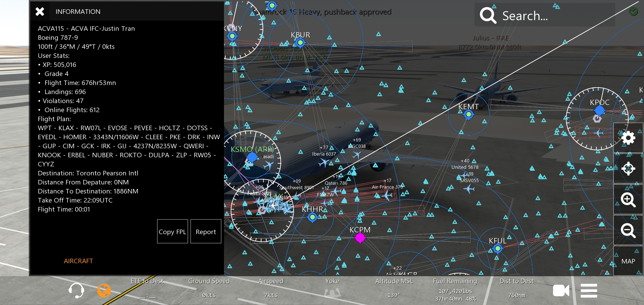The image size is (644, 305).
Task: Switch view with MAP button
Action: point(628,261)
